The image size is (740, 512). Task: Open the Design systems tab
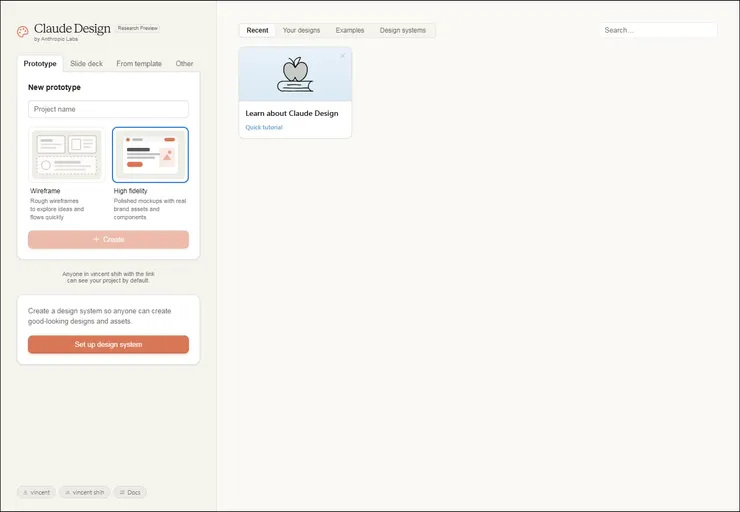click(403, 30)
